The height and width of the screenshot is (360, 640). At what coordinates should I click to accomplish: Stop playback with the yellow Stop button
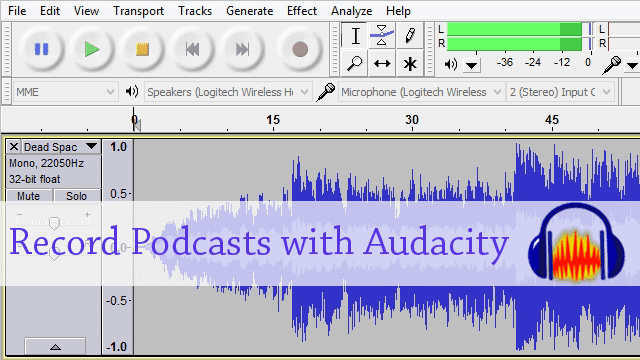coord(142,49)
